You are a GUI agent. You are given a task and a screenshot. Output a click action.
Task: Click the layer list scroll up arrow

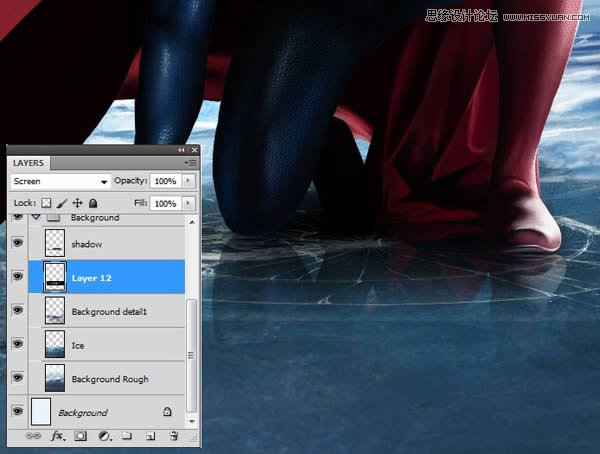[192, 222]
